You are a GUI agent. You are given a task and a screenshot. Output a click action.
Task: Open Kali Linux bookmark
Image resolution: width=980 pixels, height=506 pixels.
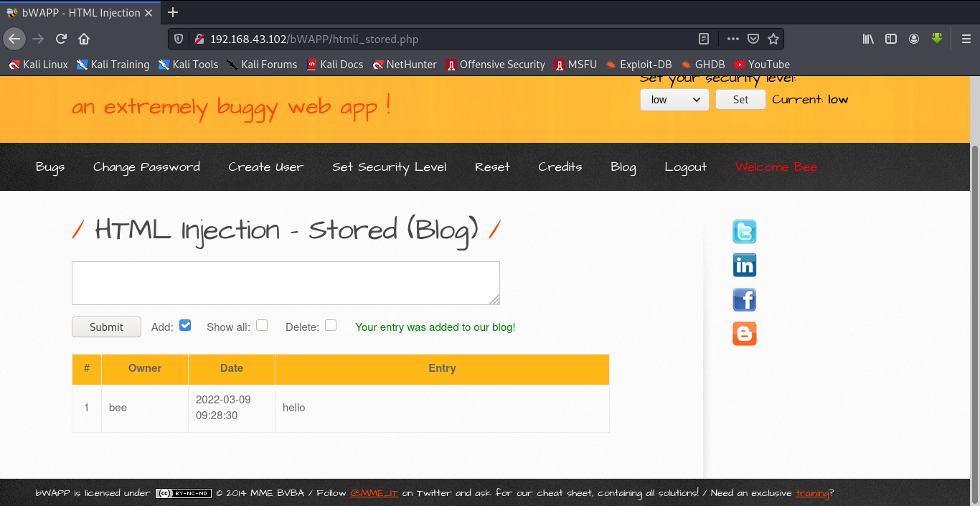38,65
